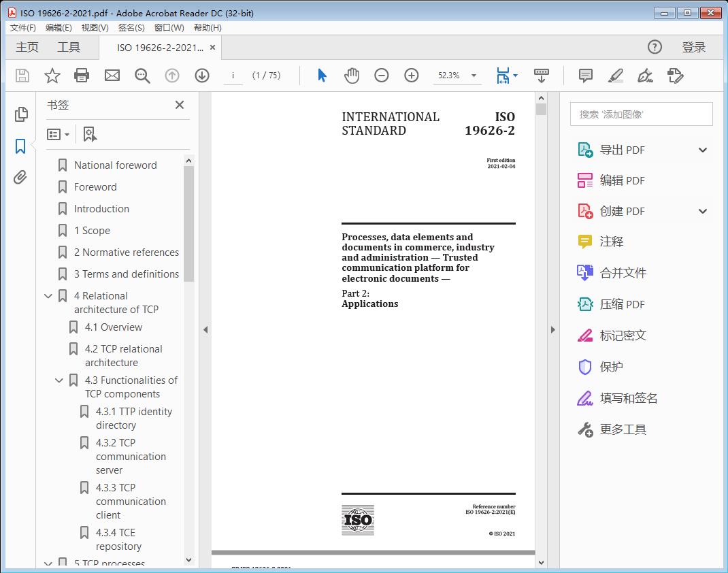This screenshot has height=573, width=728.
Task: Add a new bookmark icon
Action: pyautogui.click(x=90, y=134)
